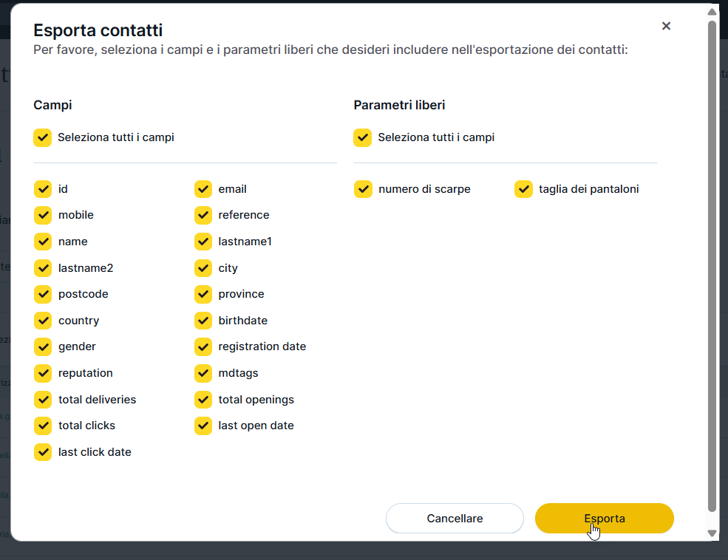The width and height of the screenshot is (728, 560).
Task: Disable the reference field checkbox
Action: coord(203,215)
